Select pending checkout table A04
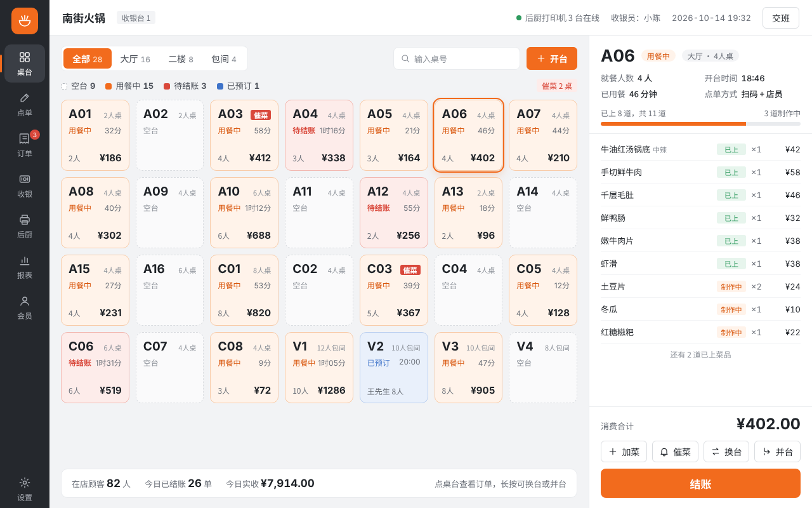 [319, 135]
